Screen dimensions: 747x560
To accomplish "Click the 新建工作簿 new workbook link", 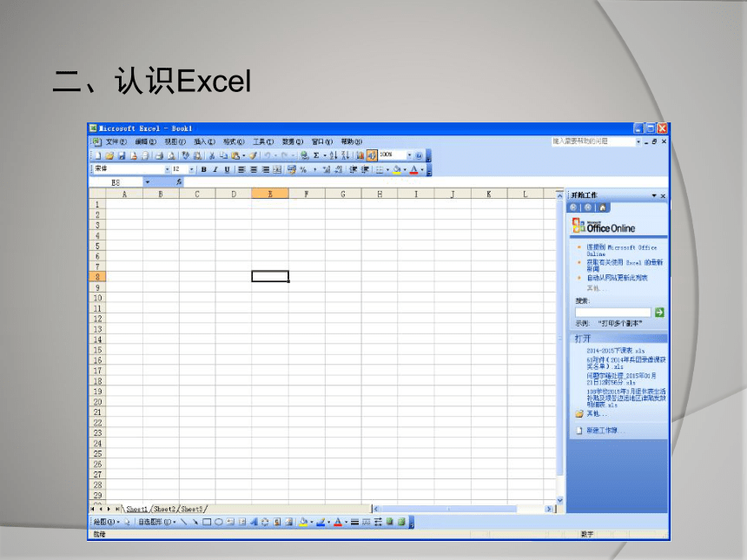I will pos(602,431).
